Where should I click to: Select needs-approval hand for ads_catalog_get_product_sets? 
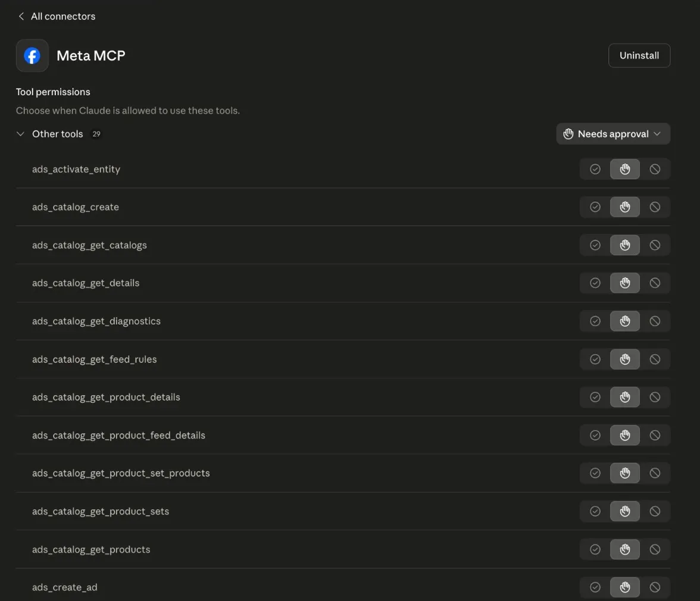pyautogui.click(x=625, y=511)
